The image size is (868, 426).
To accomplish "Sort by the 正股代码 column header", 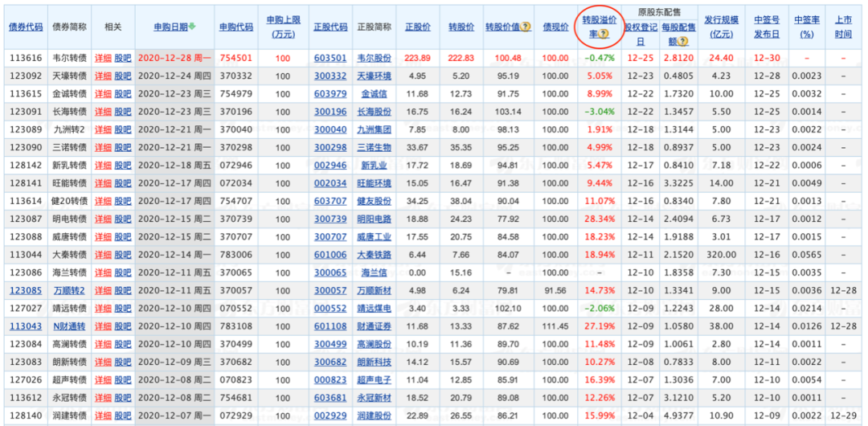I will click(x=330, y=27).
